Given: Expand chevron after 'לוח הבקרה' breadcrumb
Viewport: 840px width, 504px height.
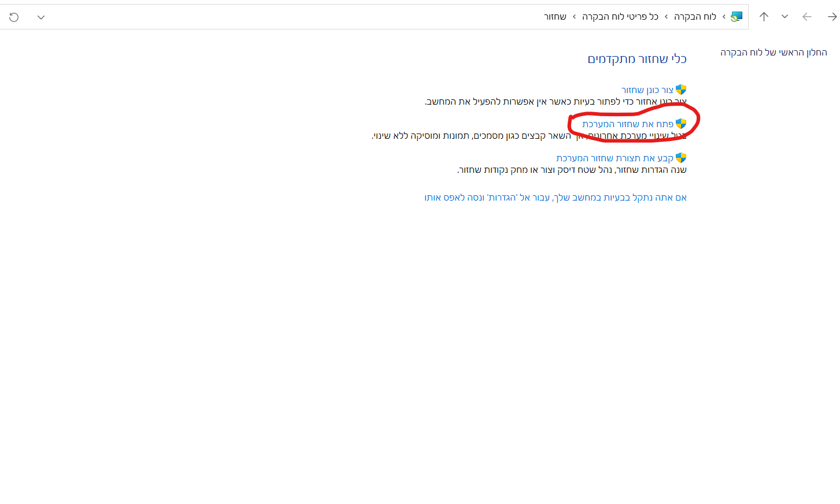Looking at the screenshot, I should (666, 17).
